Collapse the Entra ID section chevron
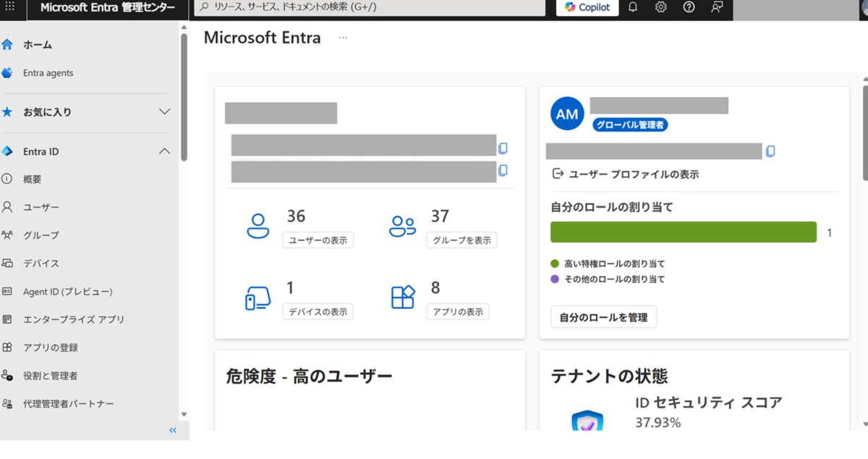This screenshot has height=459, width=868. (164, 151)
